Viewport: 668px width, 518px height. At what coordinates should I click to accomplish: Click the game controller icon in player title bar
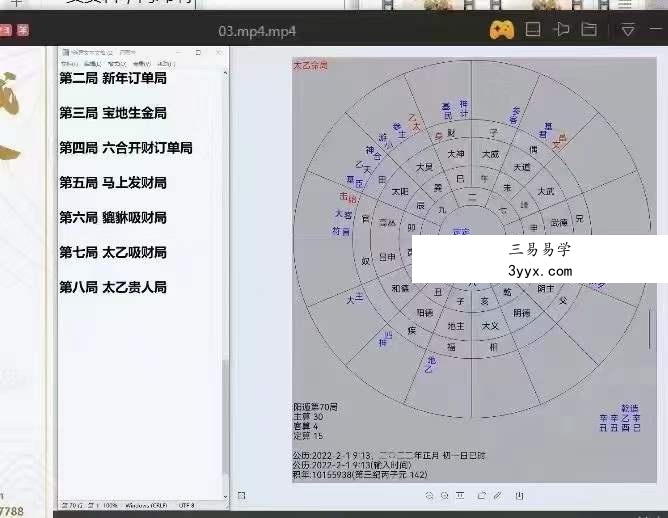pos(501,30)
